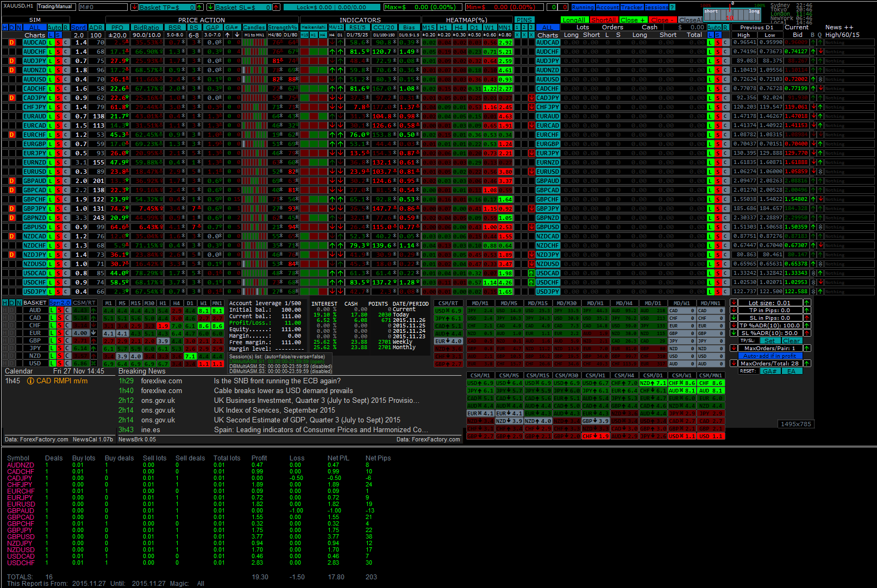Click the X under pin 3
The height and width of the screenshot is (588, 877).
point(531,35)
